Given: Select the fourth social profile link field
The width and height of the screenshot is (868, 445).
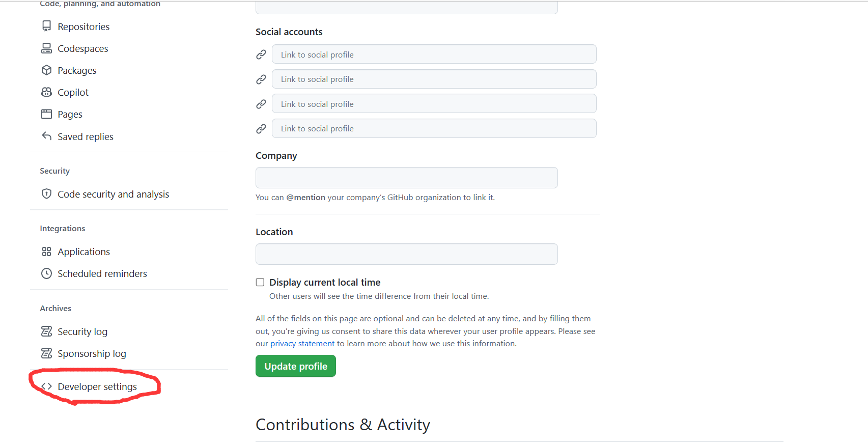Looking at the screenshot, I should pos(434,128).
